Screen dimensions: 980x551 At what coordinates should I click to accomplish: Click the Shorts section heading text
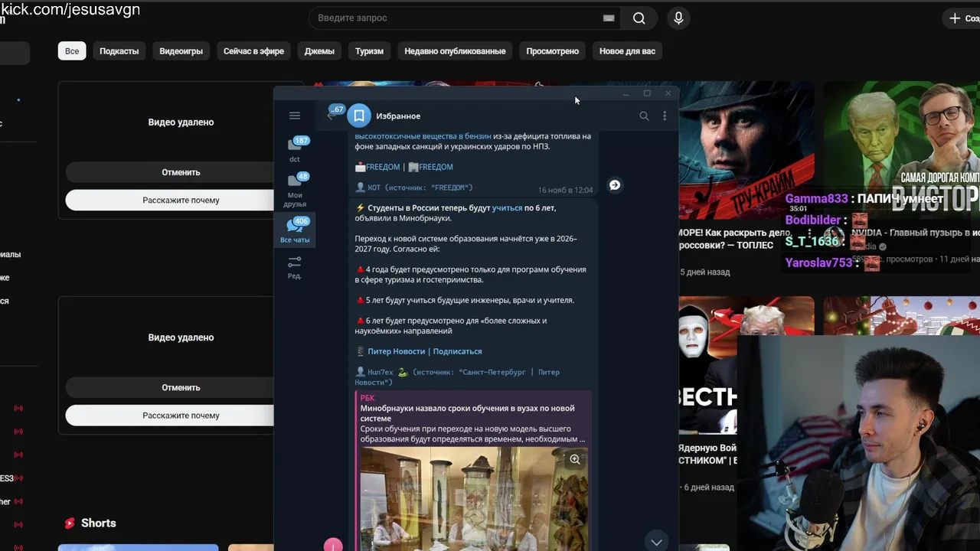(x=99, y=523)
